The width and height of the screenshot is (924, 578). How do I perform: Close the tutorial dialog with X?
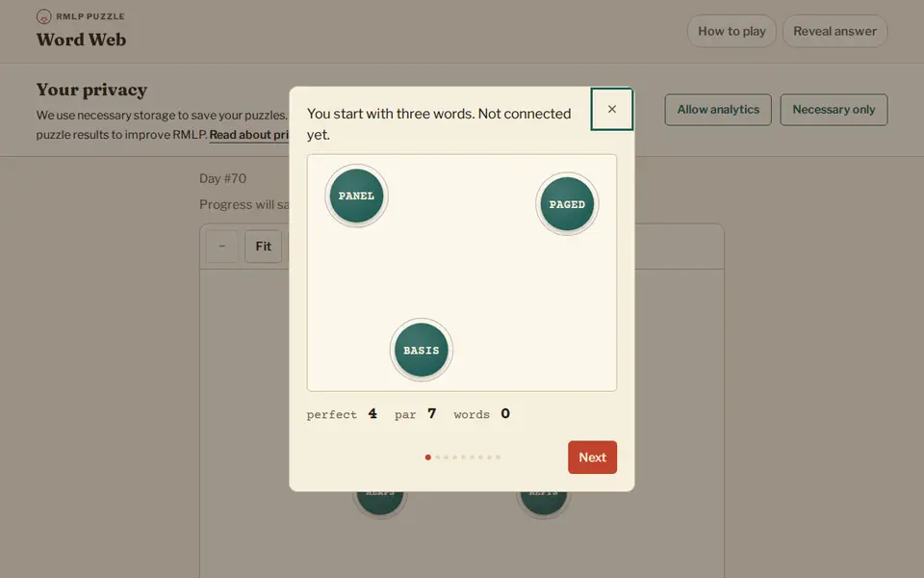[612, 109]
